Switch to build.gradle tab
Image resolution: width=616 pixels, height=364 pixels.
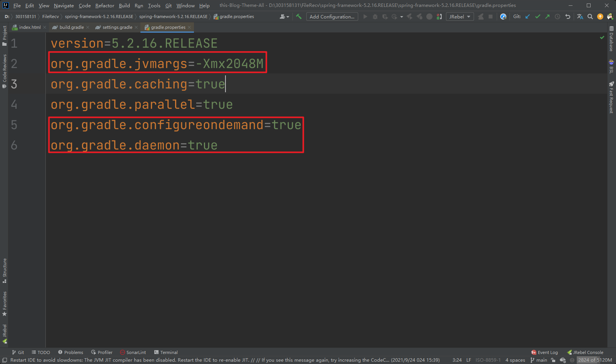click(x=71, y=27)
